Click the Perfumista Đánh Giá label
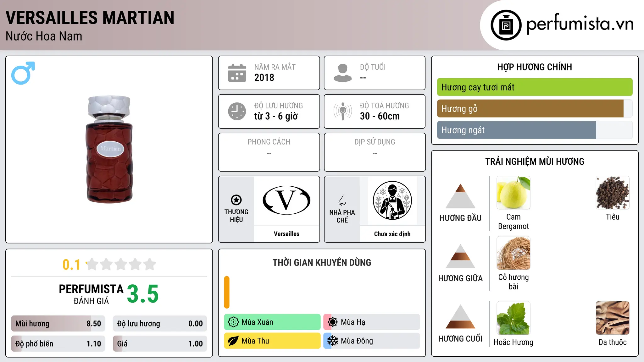The width and height of the screenshot is (644, 362). point(91,294)
